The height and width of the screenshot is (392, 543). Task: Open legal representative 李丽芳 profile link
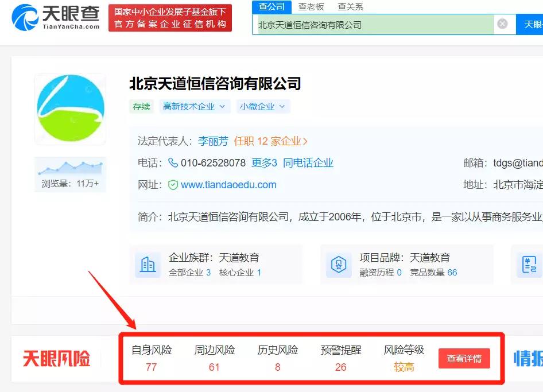(212, 141)
